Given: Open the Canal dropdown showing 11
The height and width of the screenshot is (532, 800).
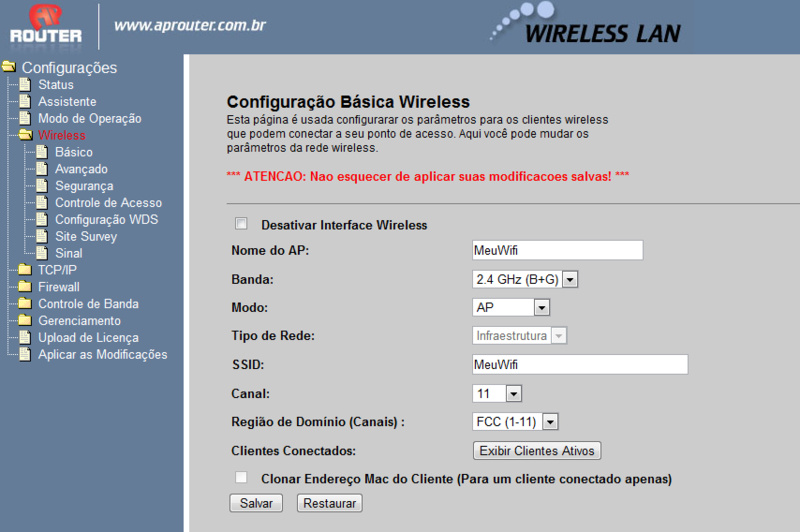Looking at the screenshot, I should click(x=497, y=394).
